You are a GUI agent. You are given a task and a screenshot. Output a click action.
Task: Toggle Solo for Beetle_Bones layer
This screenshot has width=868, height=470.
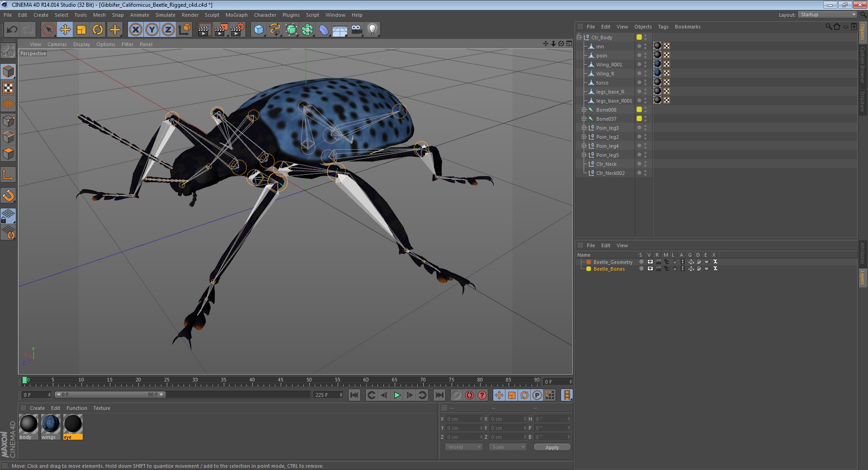click(x=641, y=268)
